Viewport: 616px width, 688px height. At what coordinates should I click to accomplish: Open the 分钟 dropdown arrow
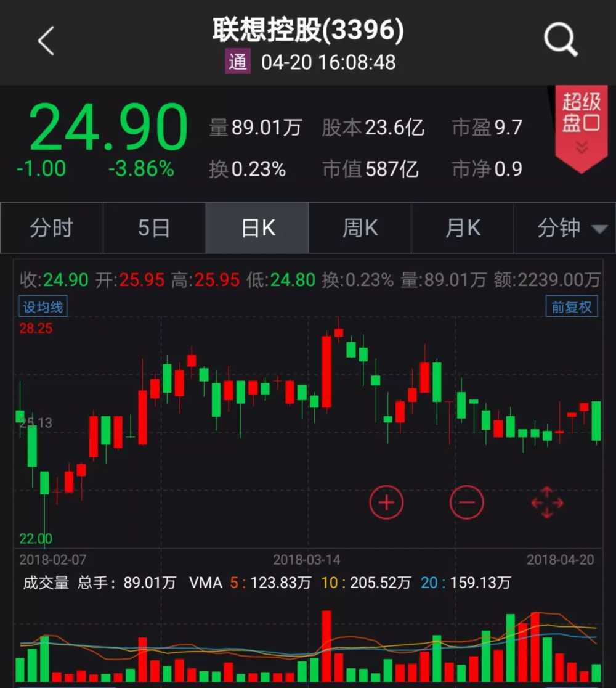(x=599, y=229)
